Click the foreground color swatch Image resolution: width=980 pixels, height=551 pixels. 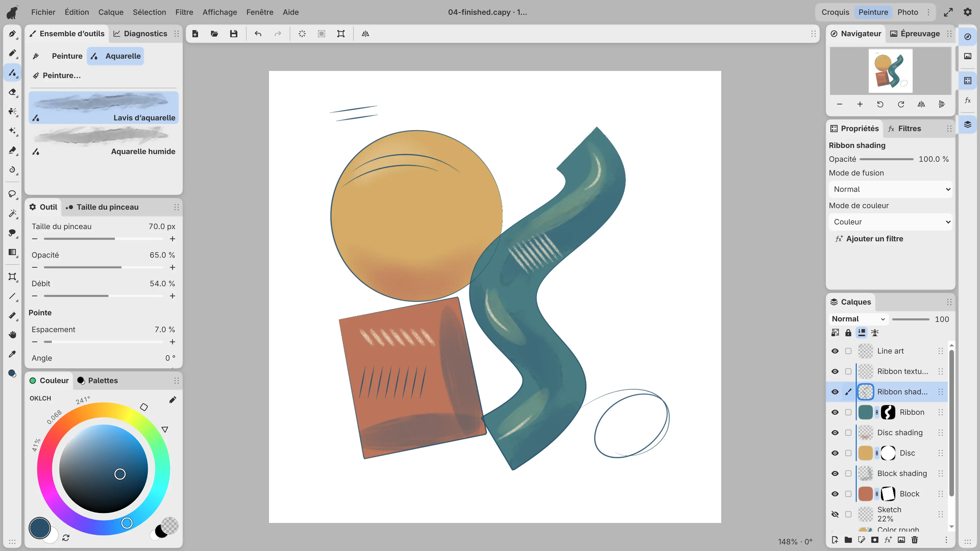(40, 528)
